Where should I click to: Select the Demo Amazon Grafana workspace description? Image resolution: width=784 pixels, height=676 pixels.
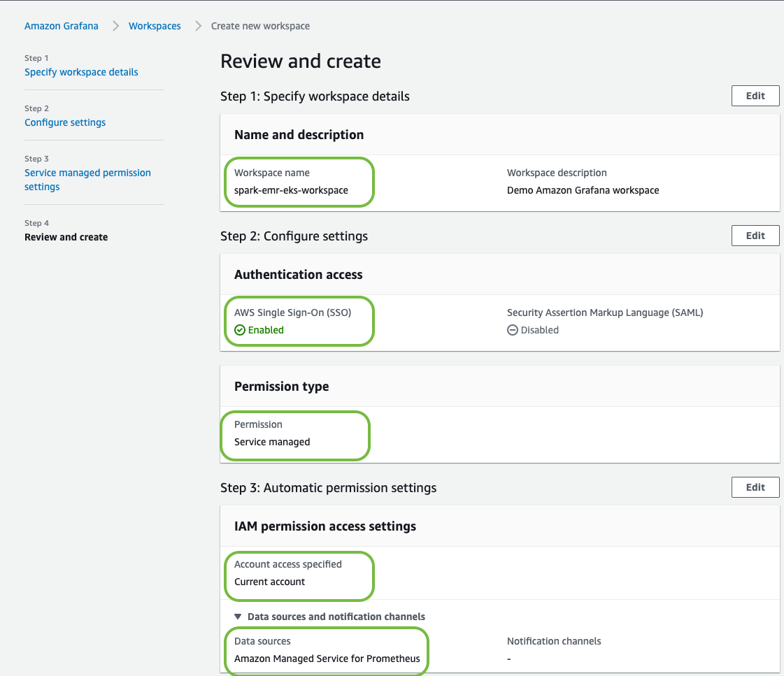click(583, 190)
